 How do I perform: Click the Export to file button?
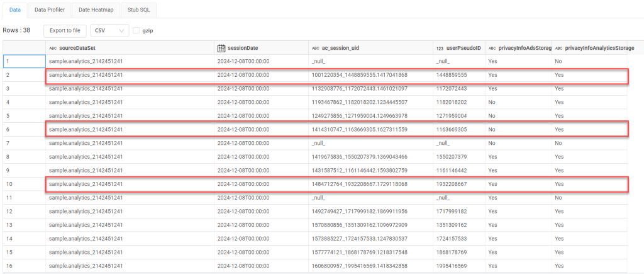click(65, 30)
